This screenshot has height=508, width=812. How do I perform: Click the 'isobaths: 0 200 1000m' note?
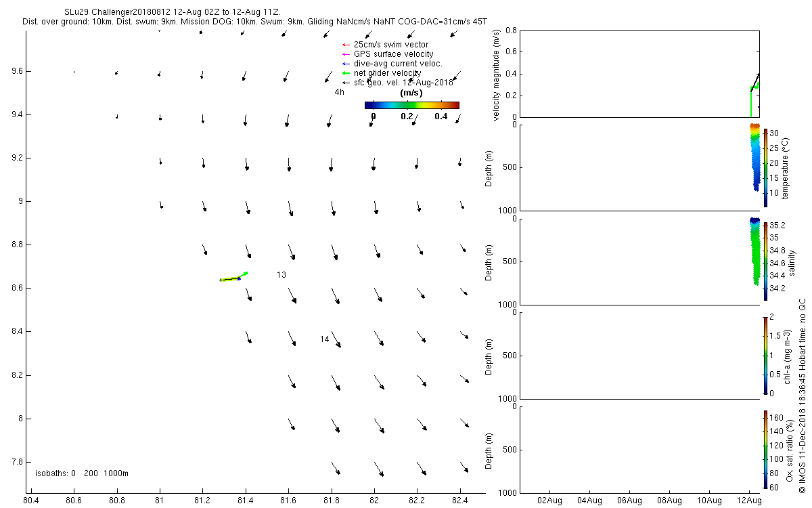82,473
